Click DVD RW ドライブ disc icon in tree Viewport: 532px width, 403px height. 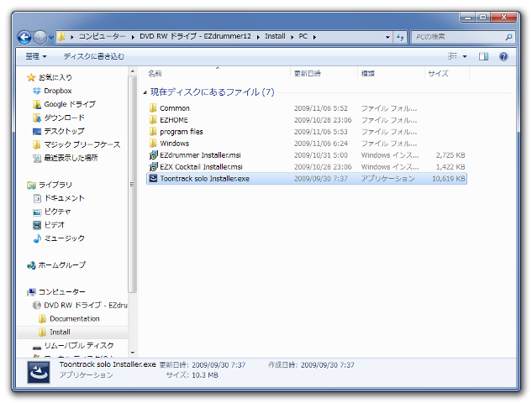coord(37,306)
